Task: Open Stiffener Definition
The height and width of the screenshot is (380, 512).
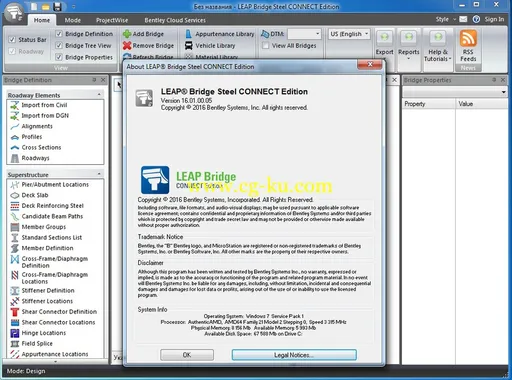Action: (48, 291)
